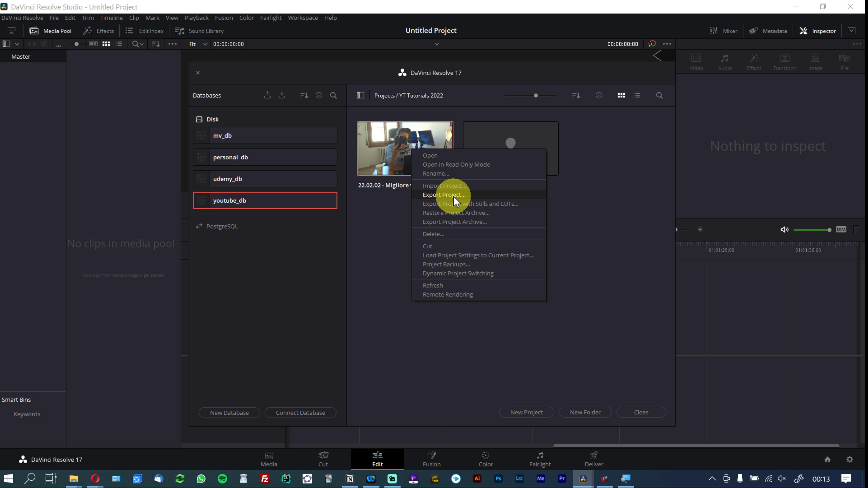Viewport: 868px width, 488px height.
Task: Select Project Backups... menu entry
Action: click(x=479, y=264)
